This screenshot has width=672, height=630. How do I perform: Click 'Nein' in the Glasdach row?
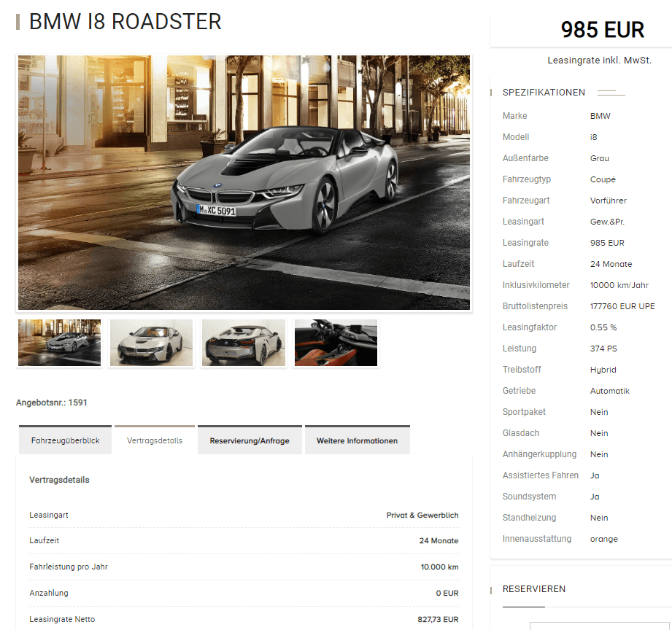coord(599,433)
